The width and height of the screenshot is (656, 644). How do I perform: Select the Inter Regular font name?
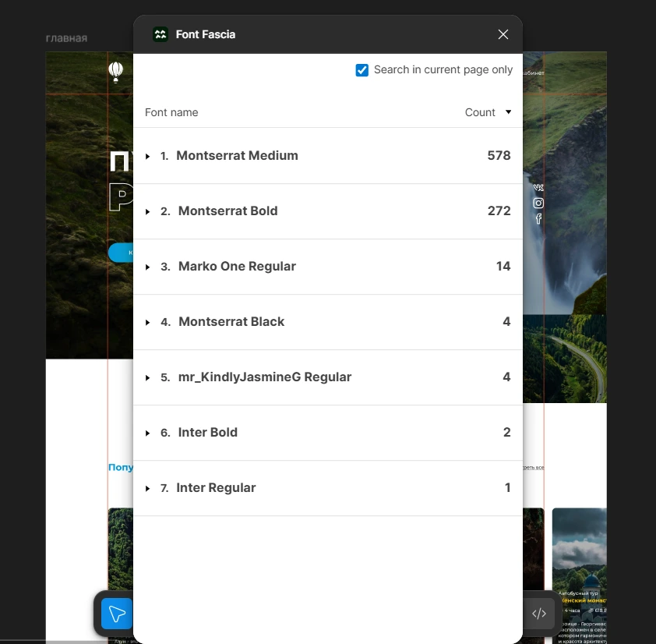(216, 487)
